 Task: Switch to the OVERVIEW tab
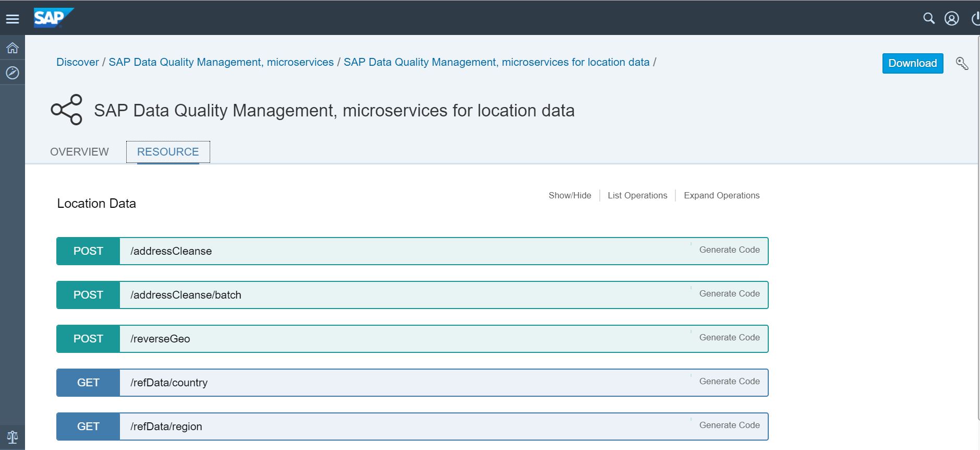pyautogui.click(x=79, y=152)
